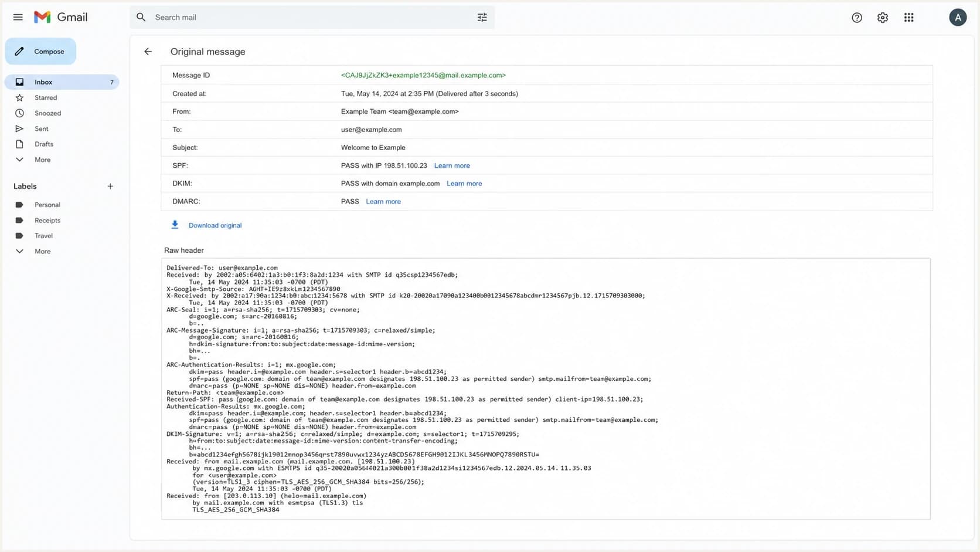Open the Settings gear icon
980x552 pixels.
pyautogui.click(x=882, y=18)
